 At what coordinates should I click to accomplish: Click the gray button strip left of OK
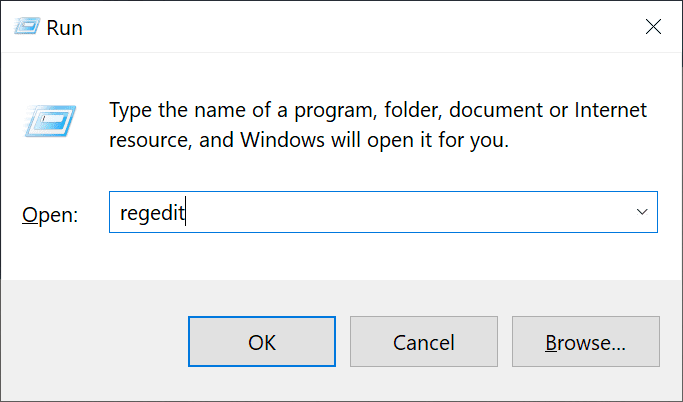point(94,341)
